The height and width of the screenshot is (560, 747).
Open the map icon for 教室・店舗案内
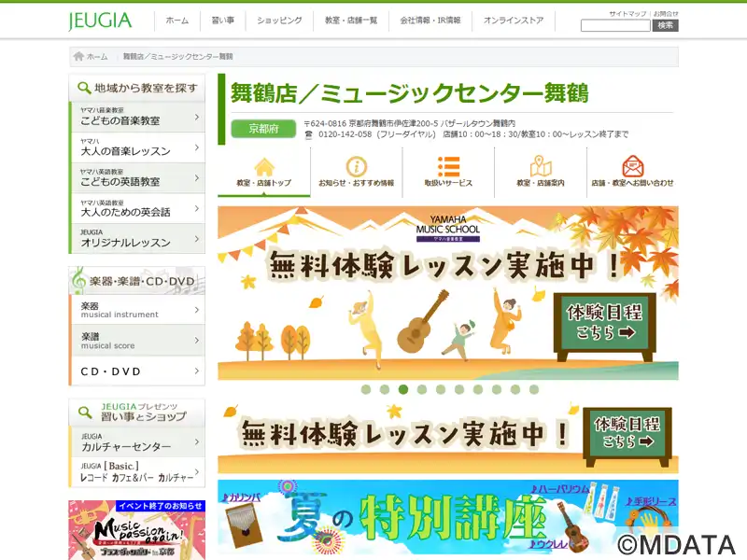point(541,166)
